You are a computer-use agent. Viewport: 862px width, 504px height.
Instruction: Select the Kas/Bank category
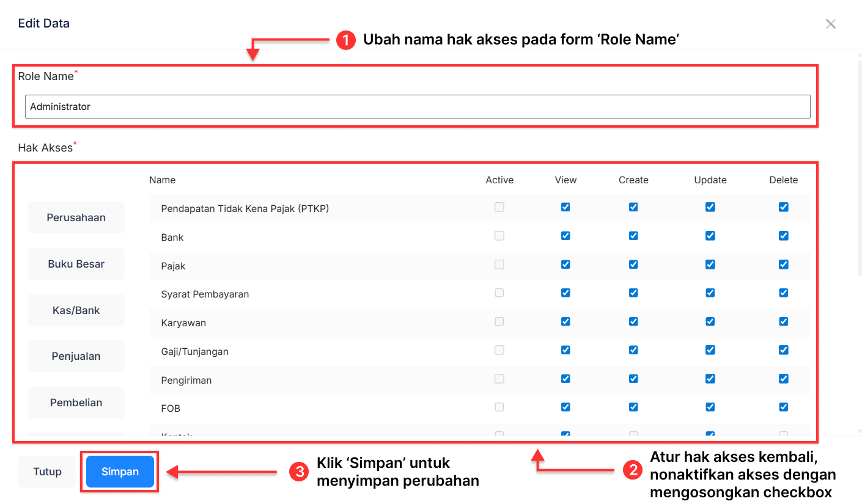[x=76, y=310]
